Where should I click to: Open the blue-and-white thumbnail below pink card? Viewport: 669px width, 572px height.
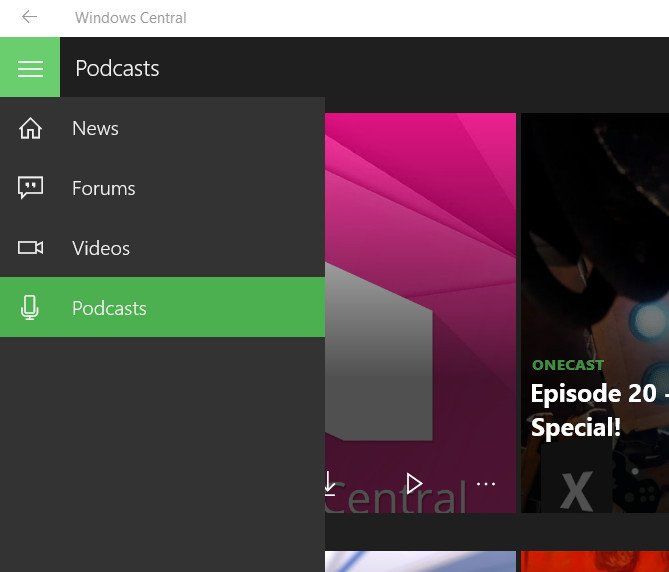(x=420, y=561)
